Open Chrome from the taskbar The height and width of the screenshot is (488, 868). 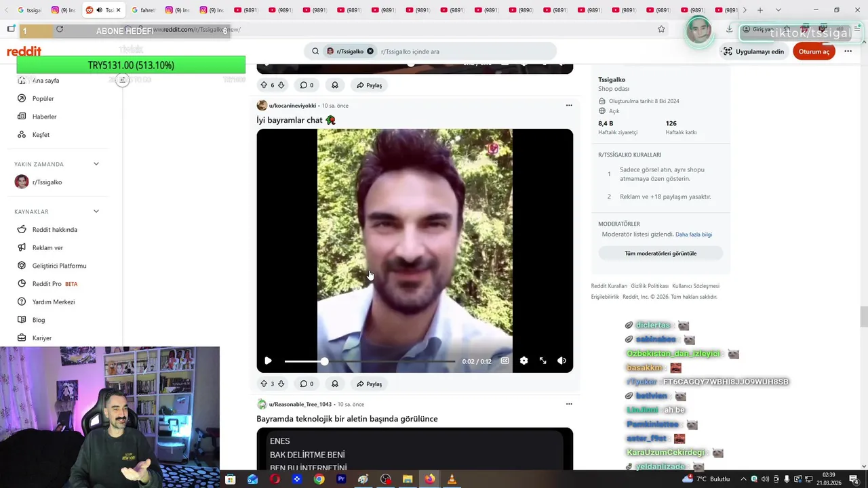319,479
